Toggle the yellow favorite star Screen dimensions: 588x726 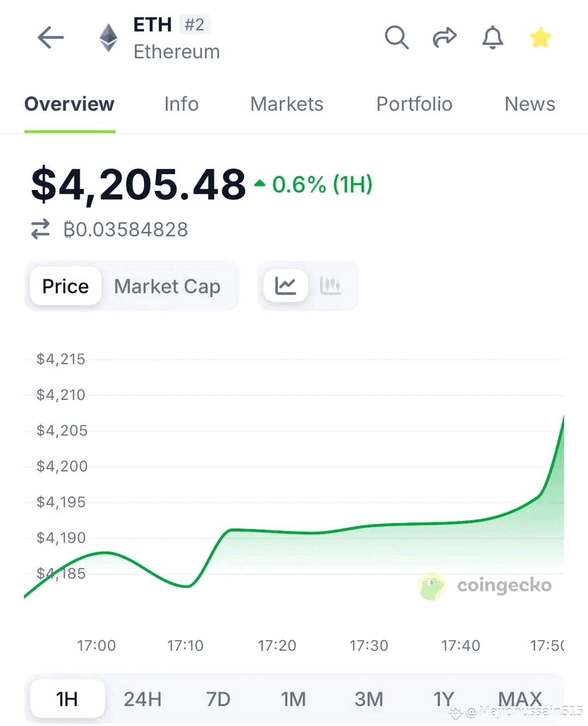(x=540, y=38)
